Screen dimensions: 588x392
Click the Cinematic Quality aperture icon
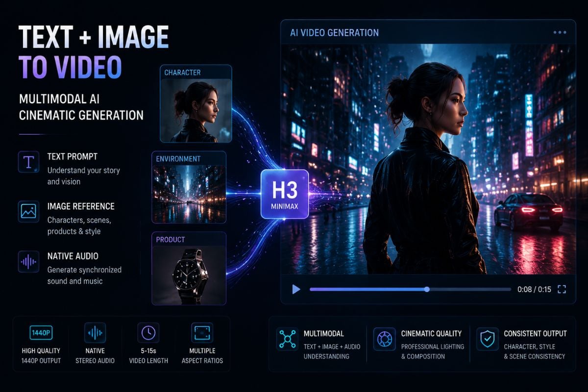[x=384, y=339]
